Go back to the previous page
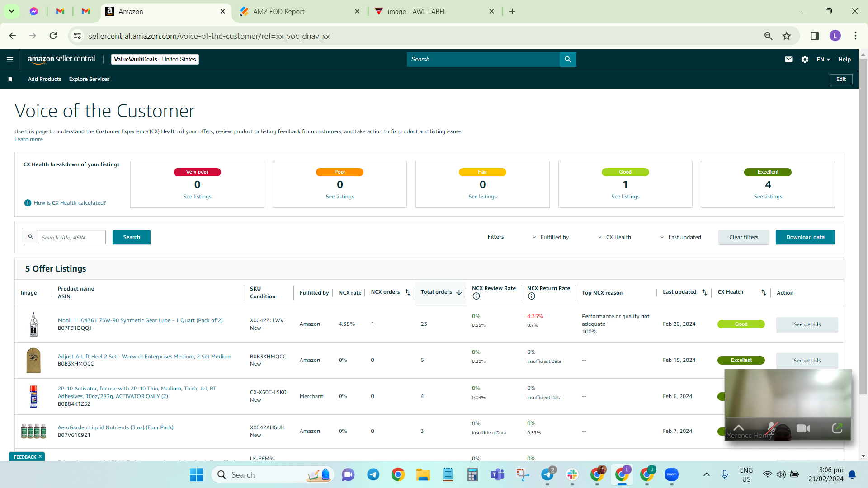868x488 pixels. pyautogui.click(x=13, y=36)
